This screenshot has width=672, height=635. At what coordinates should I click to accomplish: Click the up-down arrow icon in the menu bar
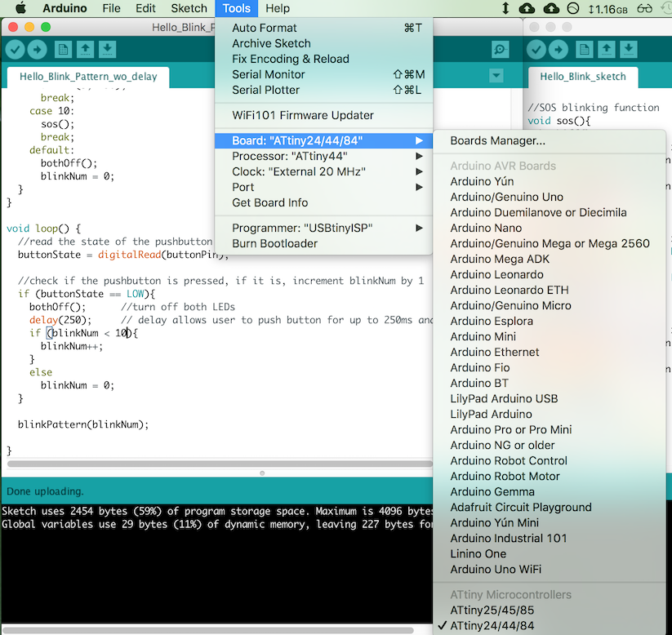(x=505, y=8)
